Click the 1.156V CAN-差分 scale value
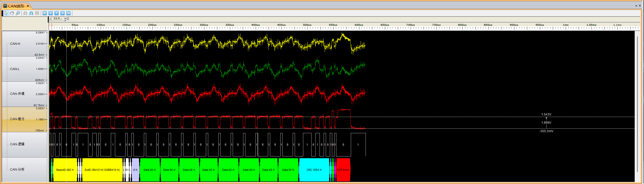Image resolution: width=644 pixels, height=184 pixels. [x=40, y=120]
